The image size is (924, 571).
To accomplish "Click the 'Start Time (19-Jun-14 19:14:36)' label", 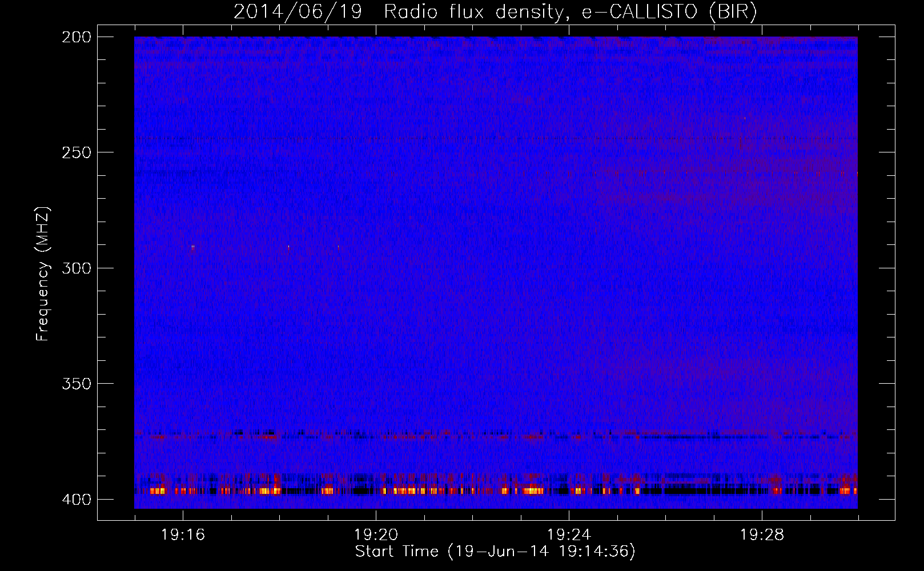I will (495, 552).
